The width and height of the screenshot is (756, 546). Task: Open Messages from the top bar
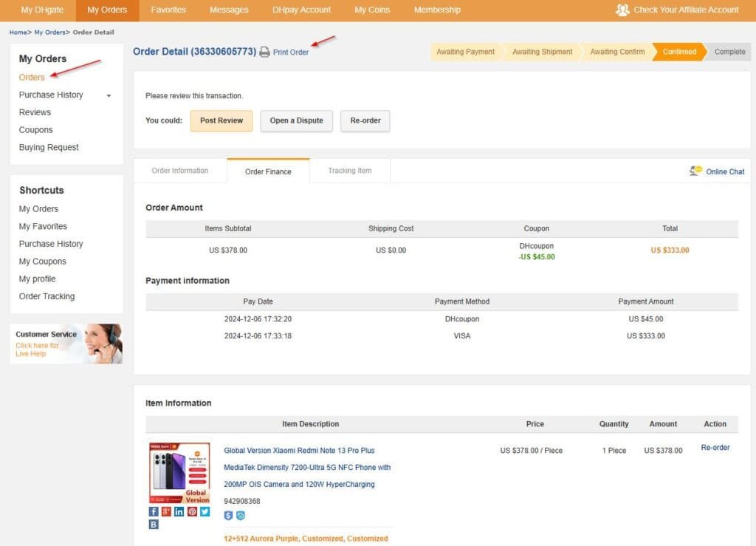[x=229, y=10]
